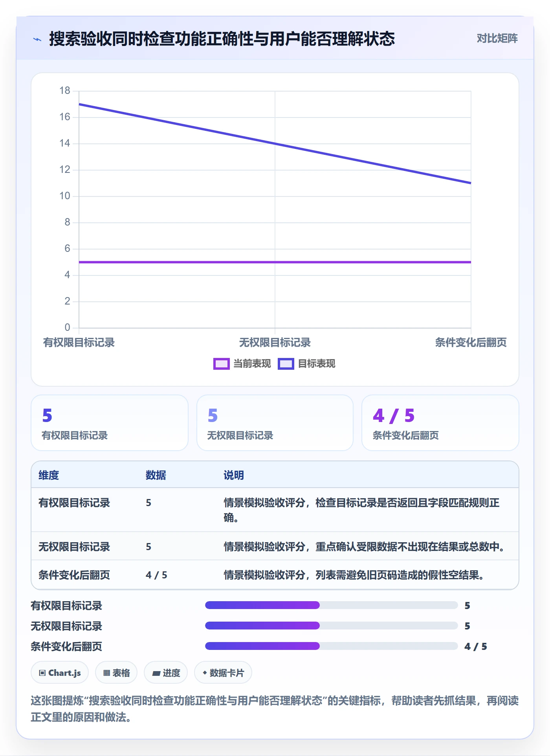The height and width of the screenshot is (756, 550).
Task: Toggle the 当前表现 legend swatch
Action: [221, 364]
